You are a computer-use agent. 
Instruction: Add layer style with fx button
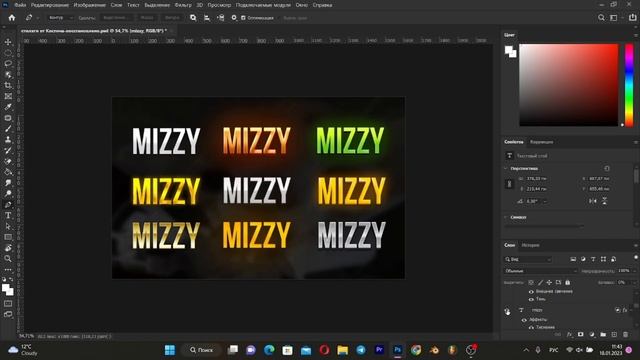(569, 335)
